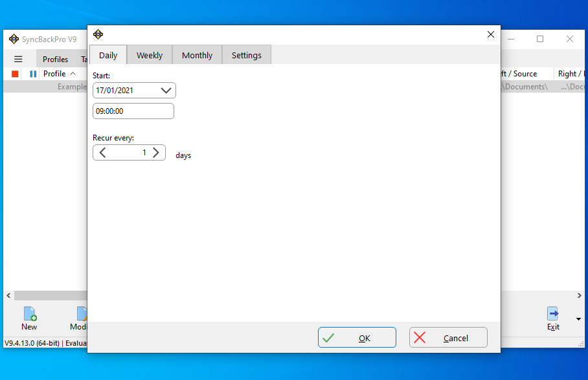Click the SyncBackPro logo in the dialog title

pyautogui.click(x=98, y=34)
